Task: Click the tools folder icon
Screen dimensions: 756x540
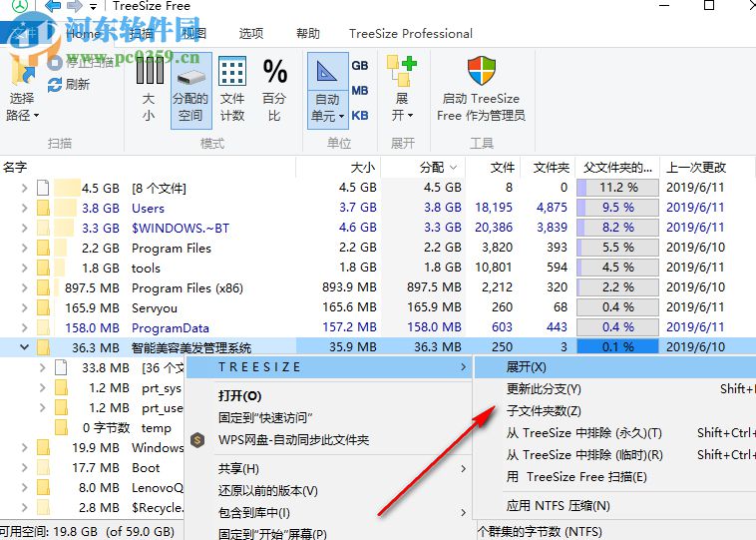Action: tap(44, 268)
